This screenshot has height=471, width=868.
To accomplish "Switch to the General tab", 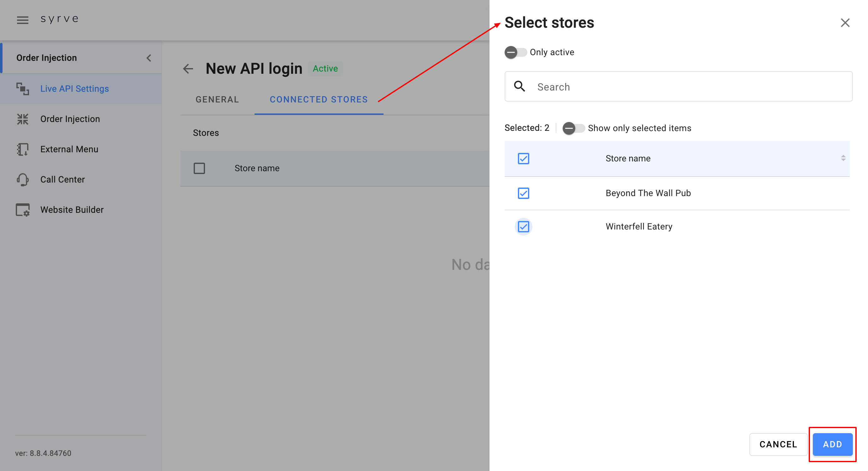I will coord(217,99).
